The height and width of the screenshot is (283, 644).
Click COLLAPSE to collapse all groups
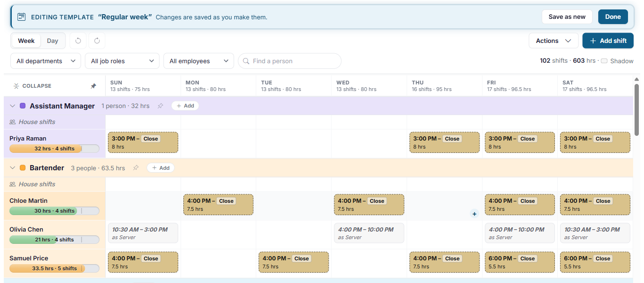click(x=32, y=86)
